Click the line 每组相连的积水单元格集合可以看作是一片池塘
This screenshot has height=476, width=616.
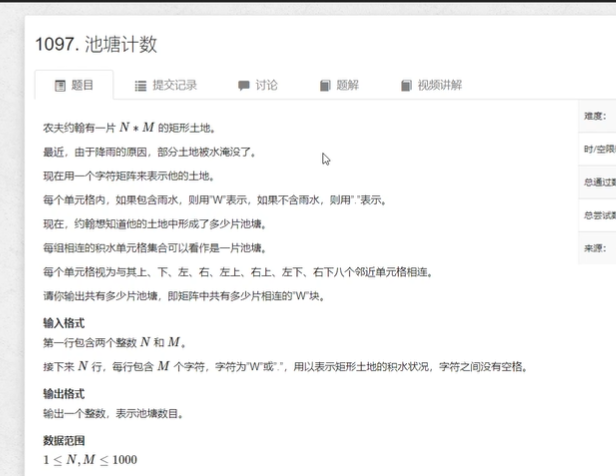[155, 248]
